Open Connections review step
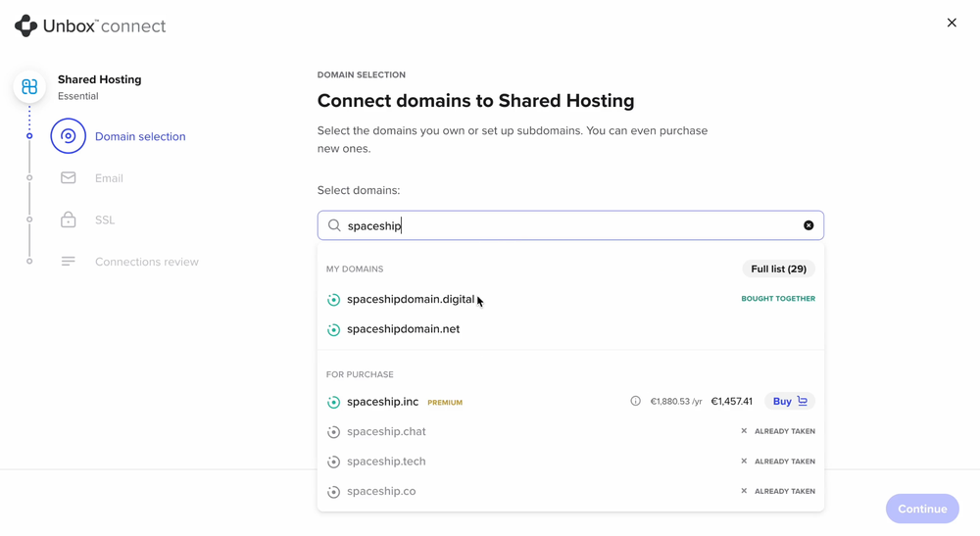Image resolution: width=980 pixels, height=536 pixels. tap(146, 262)
